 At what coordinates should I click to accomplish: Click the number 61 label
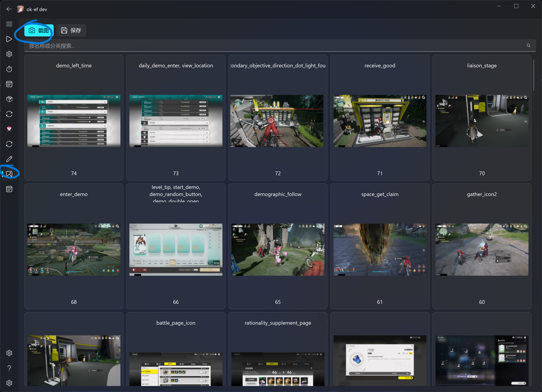380,302
